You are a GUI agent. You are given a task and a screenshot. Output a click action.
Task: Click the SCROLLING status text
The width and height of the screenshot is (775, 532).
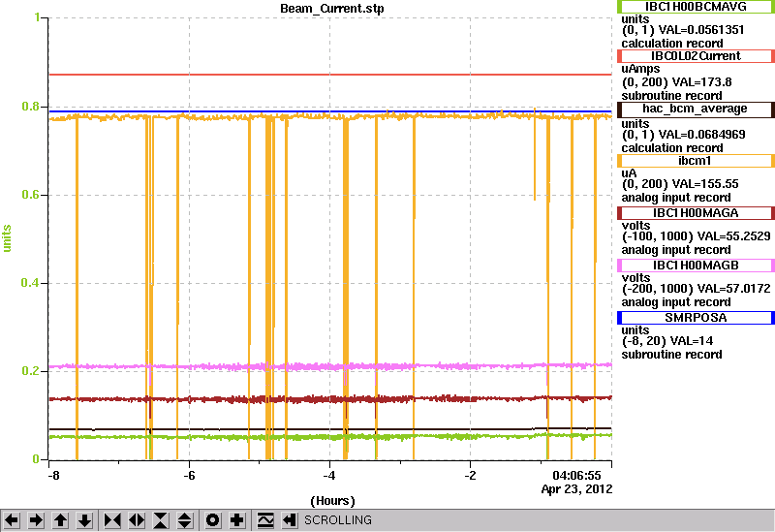(338, 520)
